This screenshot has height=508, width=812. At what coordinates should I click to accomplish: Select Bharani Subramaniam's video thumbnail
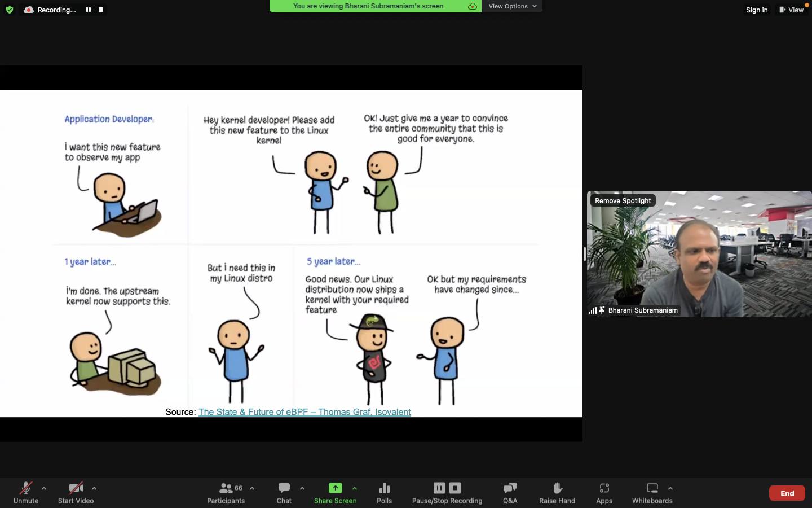point(699,254)
